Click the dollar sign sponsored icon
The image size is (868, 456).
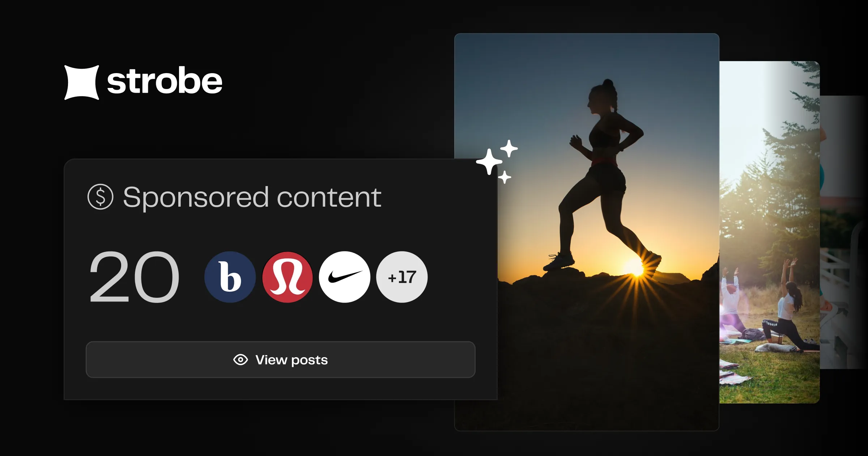point(100,197)
